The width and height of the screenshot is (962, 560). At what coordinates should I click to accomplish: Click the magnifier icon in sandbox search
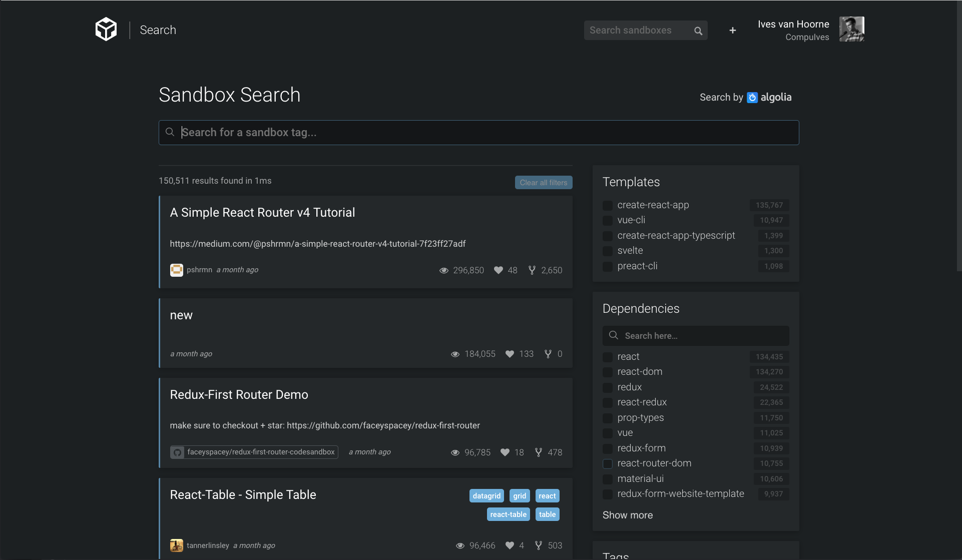coord(698,31)
